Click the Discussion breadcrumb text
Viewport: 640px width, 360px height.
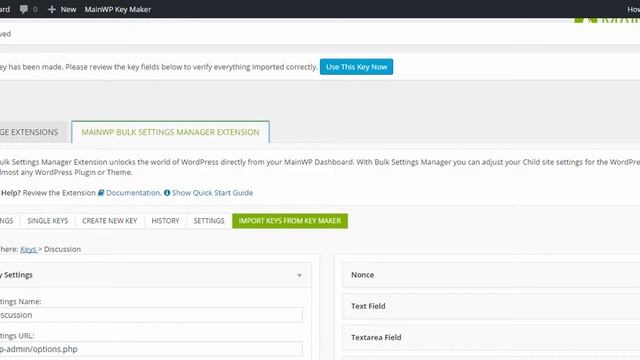click(62, 249)
